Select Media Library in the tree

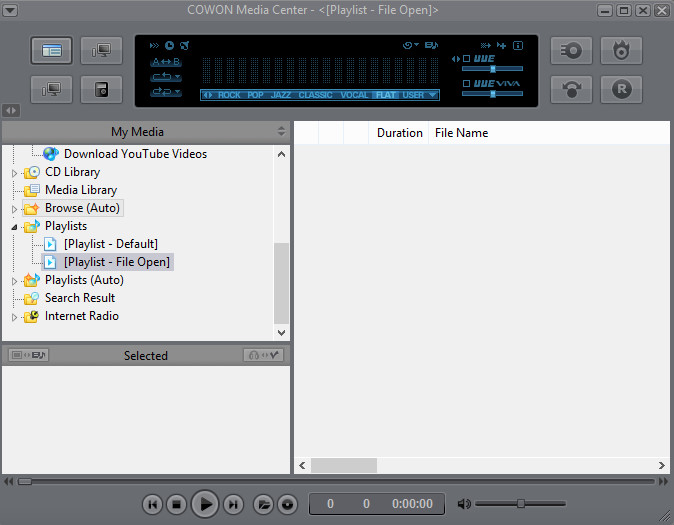pos(81,190)
